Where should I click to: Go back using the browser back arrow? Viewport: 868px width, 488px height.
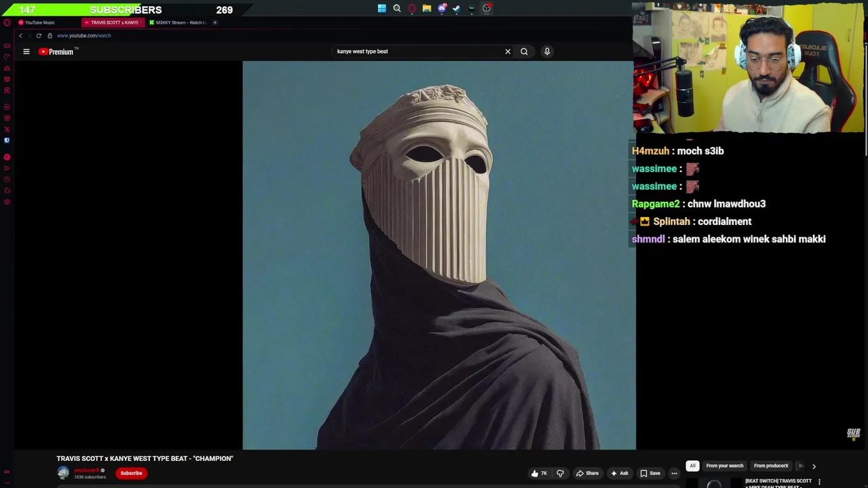coord(20,35)
